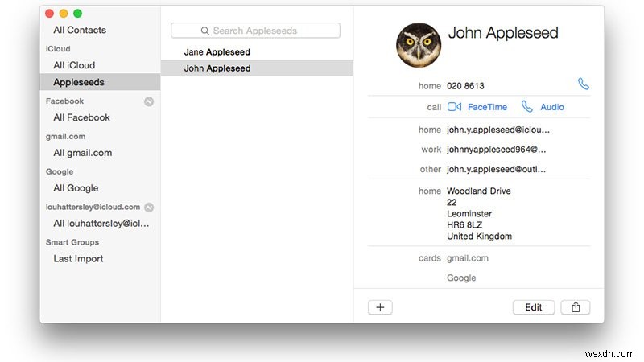
Task: Click the green zoom window button
Action: [77, 14]
